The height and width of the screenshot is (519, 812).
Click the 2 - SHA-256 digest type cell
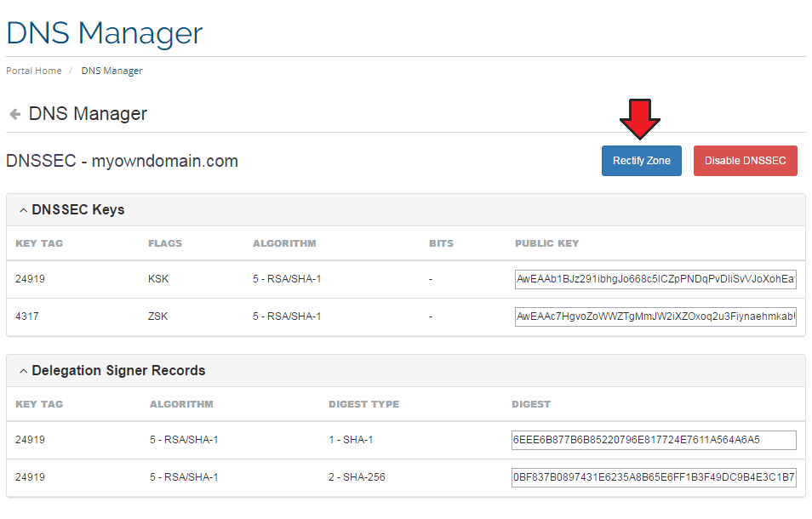[x=357, y=477]
